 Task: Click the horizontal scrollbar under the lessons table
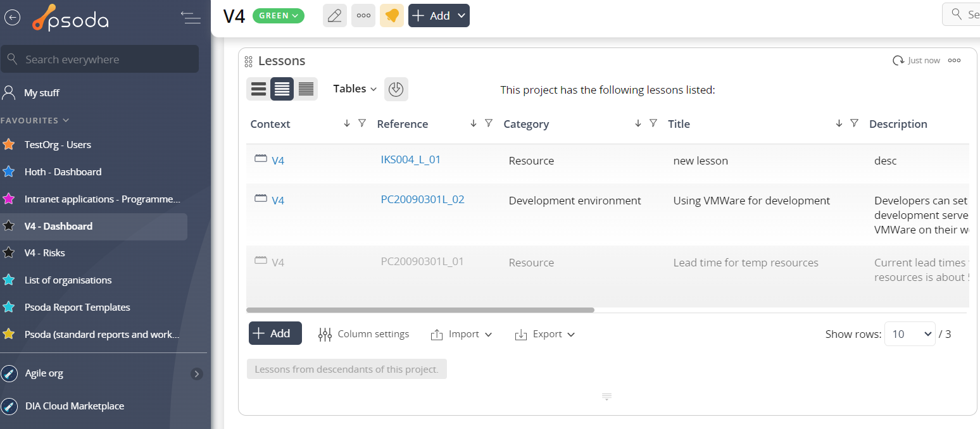[420, 310]
